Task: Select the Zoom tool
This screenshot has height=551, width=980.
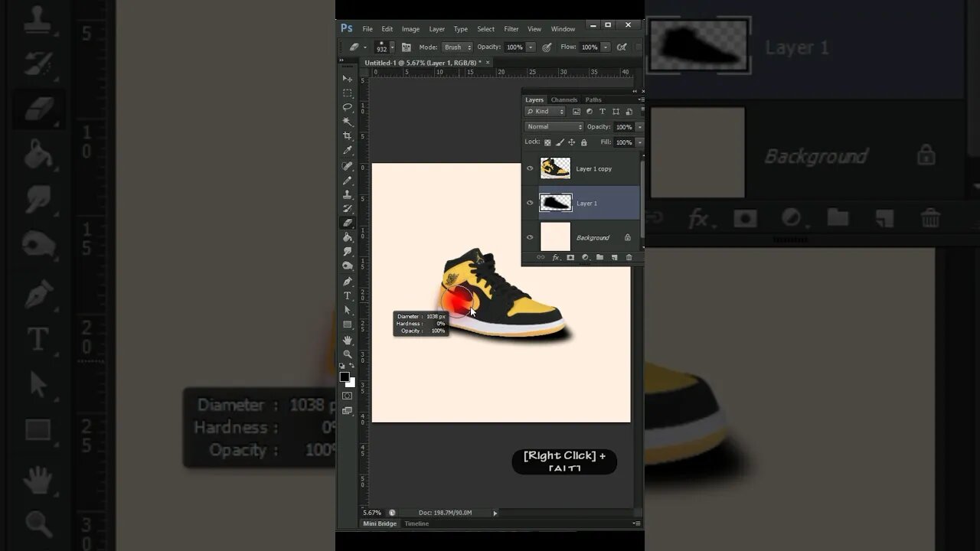Action: pyautogui.click(x=347, y=354)
